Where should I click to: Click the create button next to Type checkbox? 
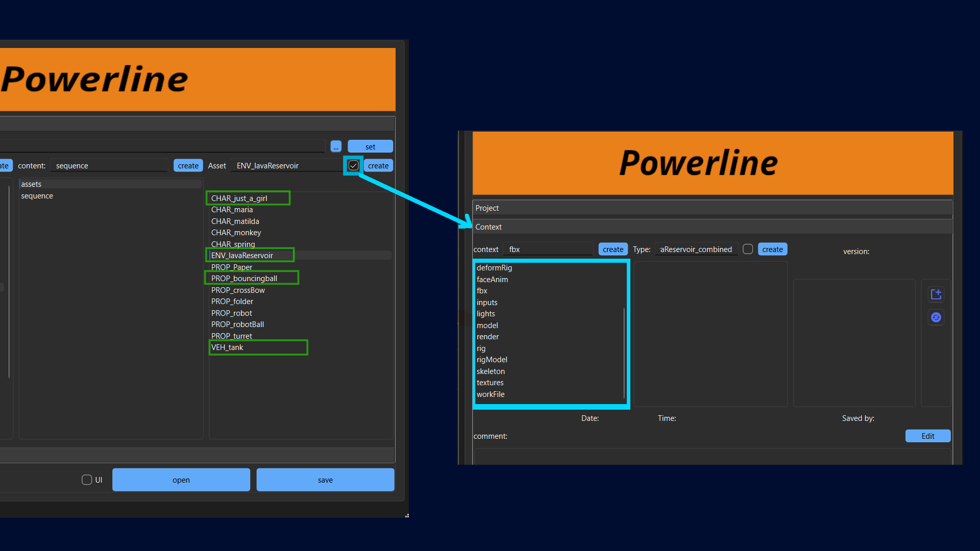772,249
